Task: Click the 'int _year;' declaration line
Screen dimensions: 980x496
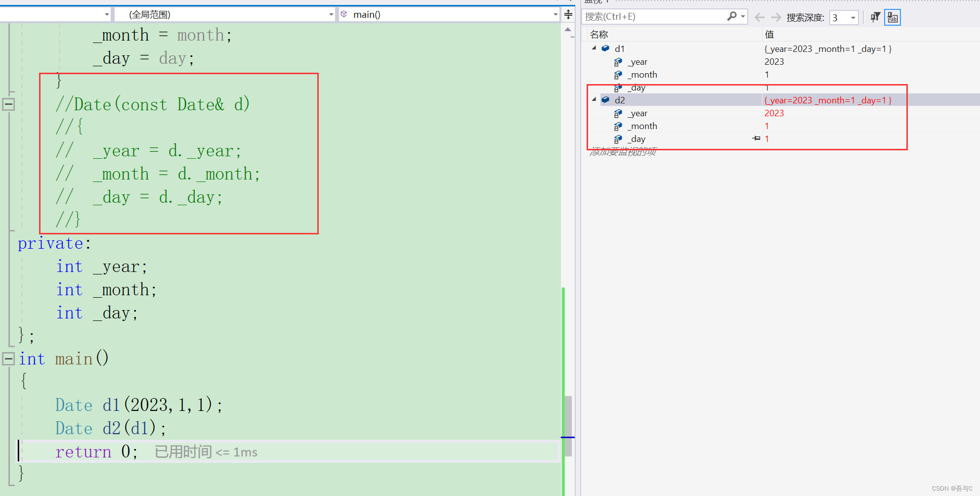Action: (x=102, y=267)
